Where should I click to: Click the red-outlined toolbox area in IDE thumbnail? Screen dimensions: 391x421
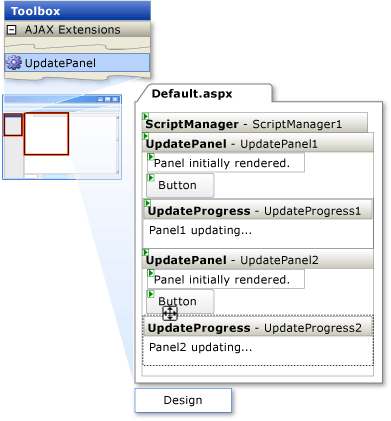pyautogui.click(x=13, y=125)
